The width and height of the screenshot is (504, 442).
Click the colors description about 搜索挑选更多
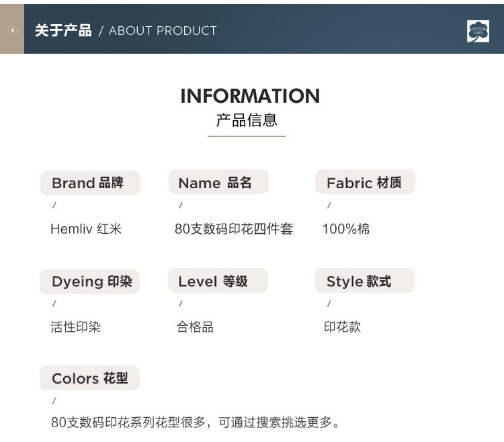tap(196, 423)
